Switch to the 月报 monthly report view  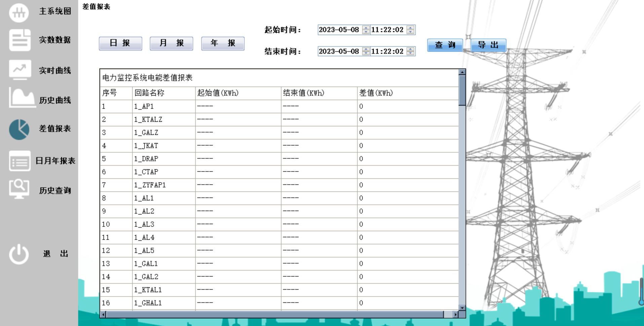[171, 43]
